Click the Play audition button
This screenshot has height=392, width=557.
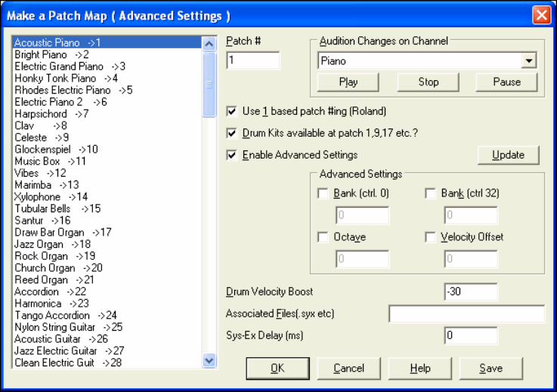[348, 82]
